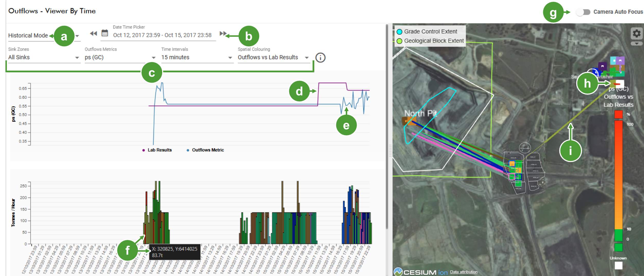
Task: Click the 83.7t tooltip value
Action: click(x=157, y=255)
